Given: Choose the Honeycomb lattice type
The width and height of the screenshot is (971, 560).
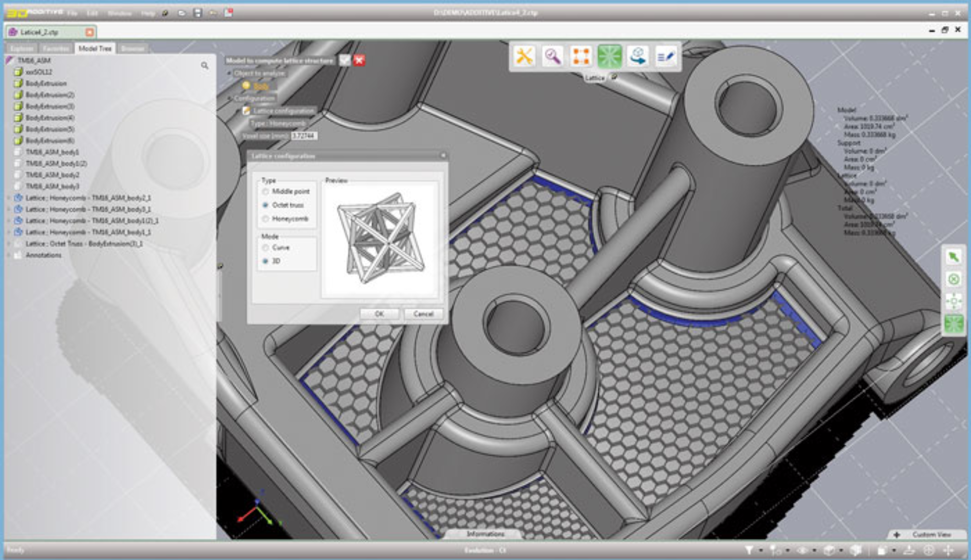Looking at the screenshot, I should [x=266, y=219].
